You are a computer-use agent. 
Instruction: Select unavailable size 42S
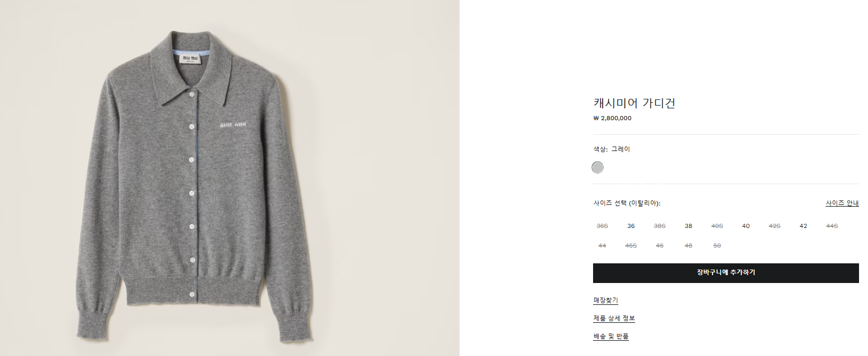tap(774, 226)
